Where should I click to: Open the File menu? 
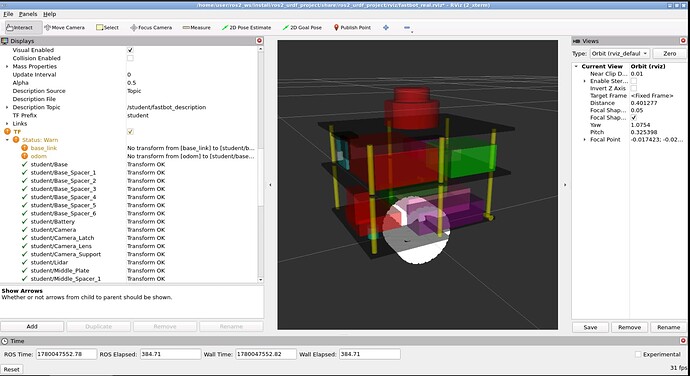(8, 14)
